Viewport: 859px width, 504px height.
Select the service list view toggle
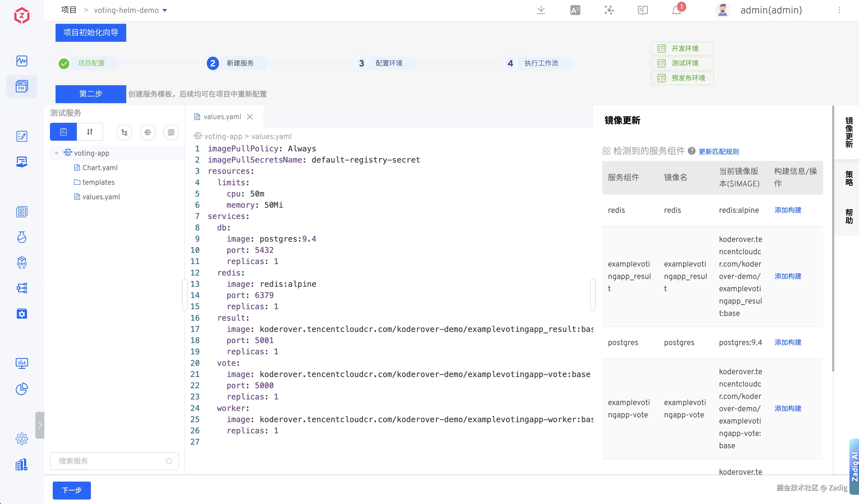[63, 132]
